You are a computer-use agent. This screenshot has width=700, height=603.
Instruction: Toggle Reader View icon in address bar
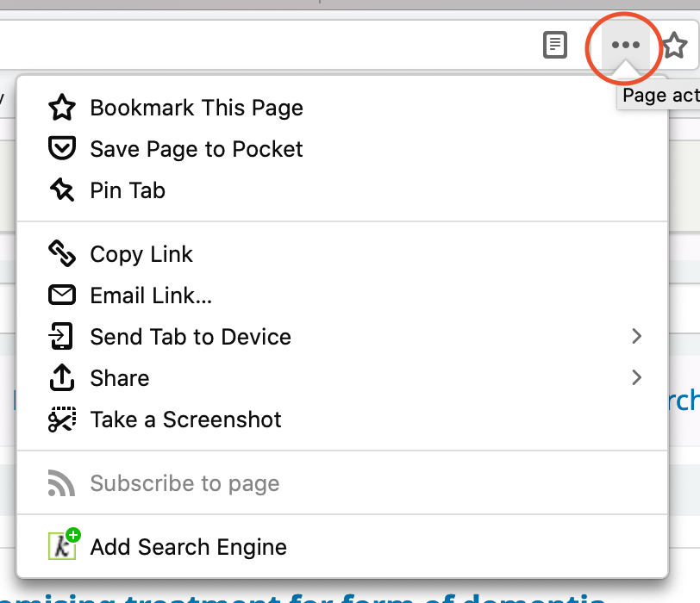coord(556,46)
